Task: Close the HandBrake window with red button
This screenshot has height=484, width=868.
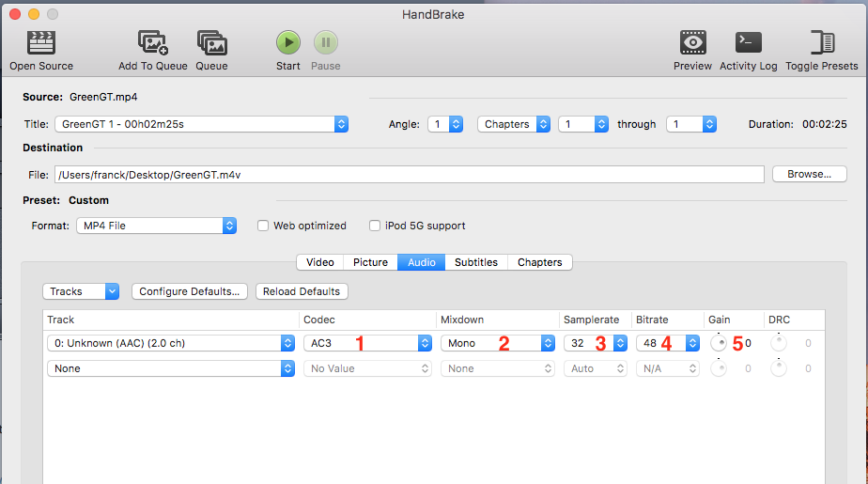Action: 15,14
